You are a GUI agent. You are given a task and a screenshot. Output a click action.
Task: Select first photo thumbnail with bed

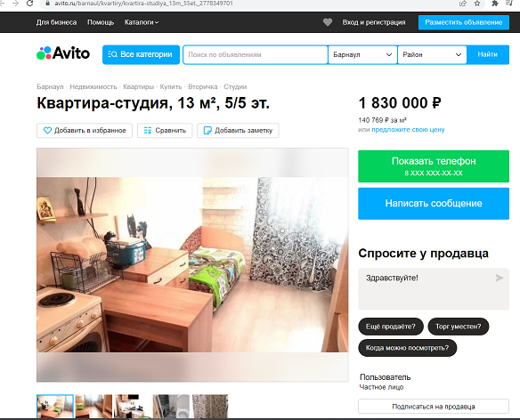55,407
